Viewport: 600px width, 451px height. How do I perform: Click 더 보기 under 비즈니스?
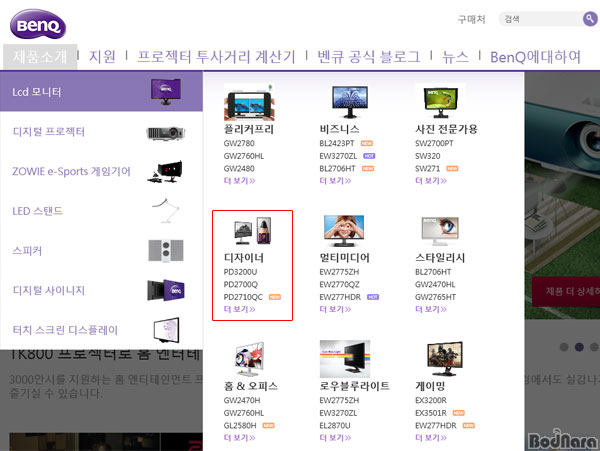335,181
